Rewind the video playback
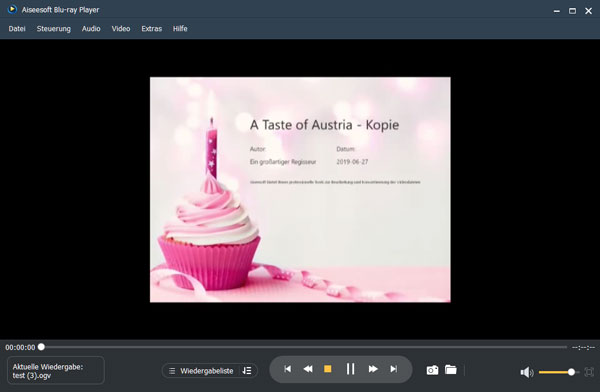This screenshot has height=392, width=600. (308, 369)
